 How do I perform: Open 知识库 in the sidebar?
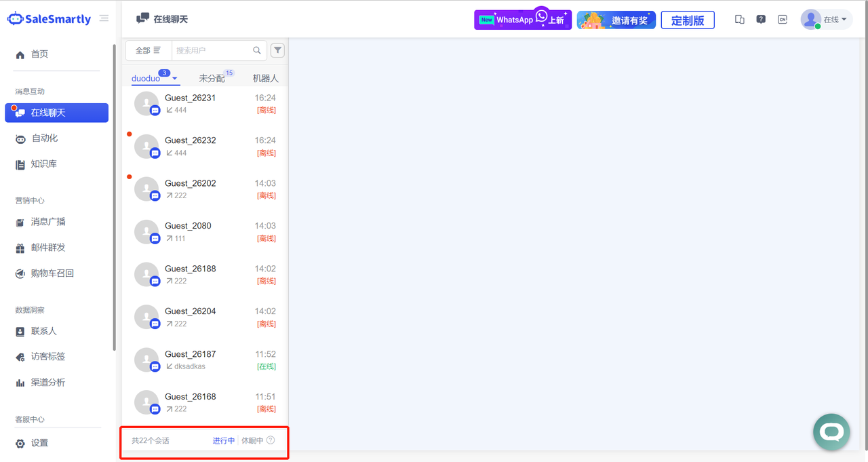coord(43,164)
